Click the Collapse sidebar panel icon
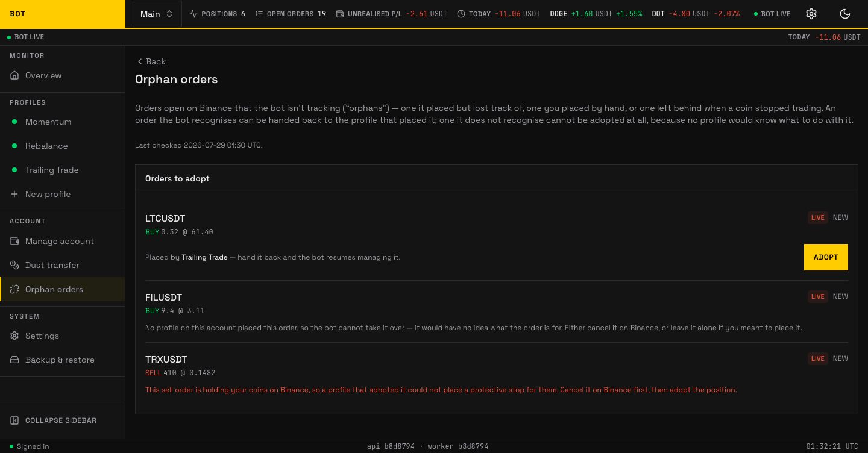The image size is (868, 453). pyautogui.click(x=14, y=420)
